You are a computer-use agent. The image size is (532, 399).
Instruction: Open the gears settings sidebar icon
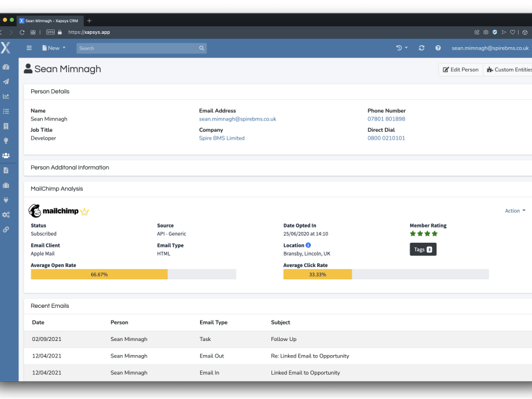(6, 215)
